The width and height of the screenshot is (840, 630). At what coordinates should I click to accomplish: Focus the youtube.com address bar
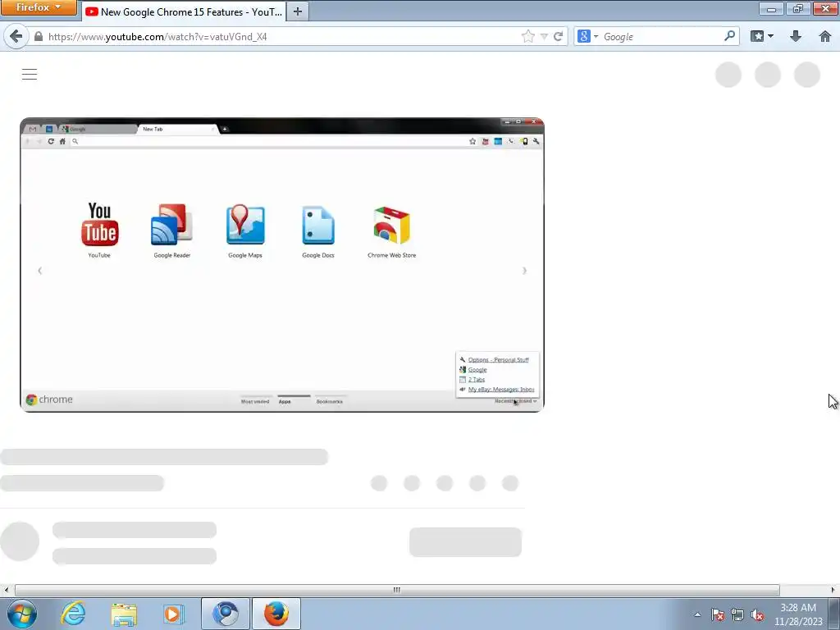click(x=279, y=36)
